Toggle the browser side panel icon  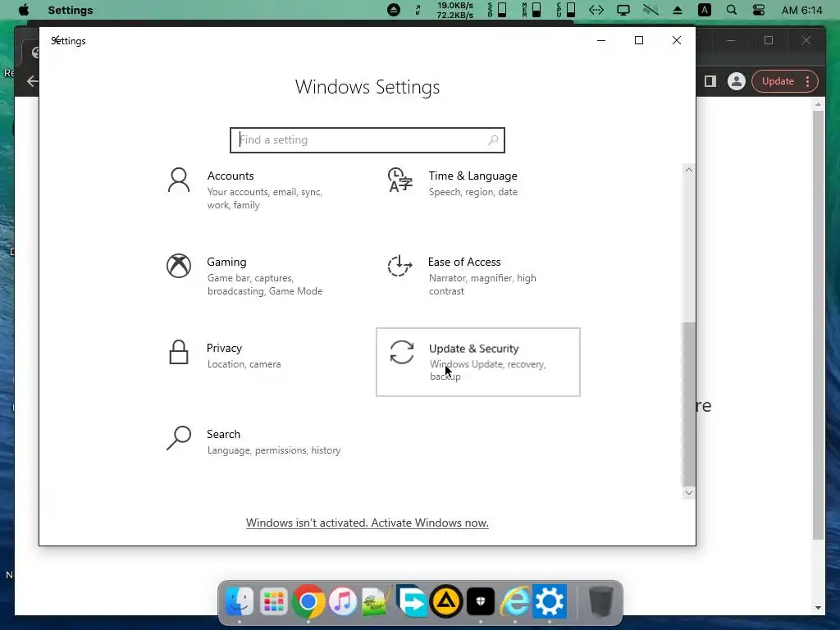tap(710, 81)
